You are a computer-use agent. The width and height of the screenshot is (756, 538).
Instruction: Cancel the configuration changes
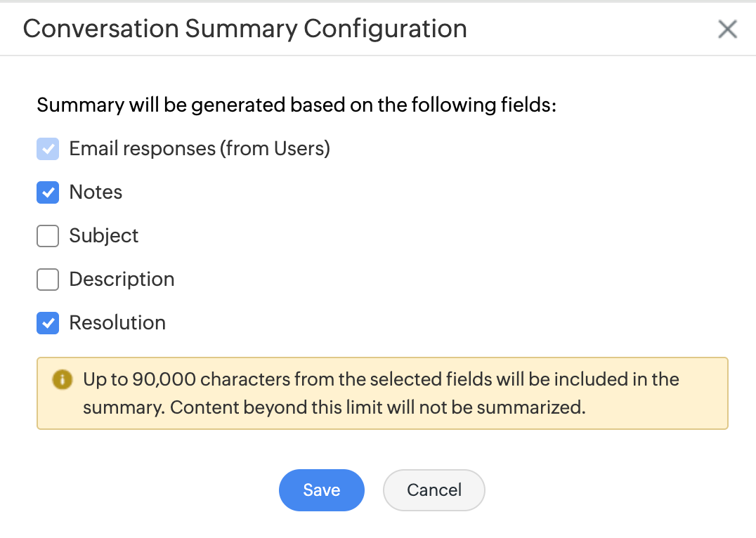tap(434, 490)
